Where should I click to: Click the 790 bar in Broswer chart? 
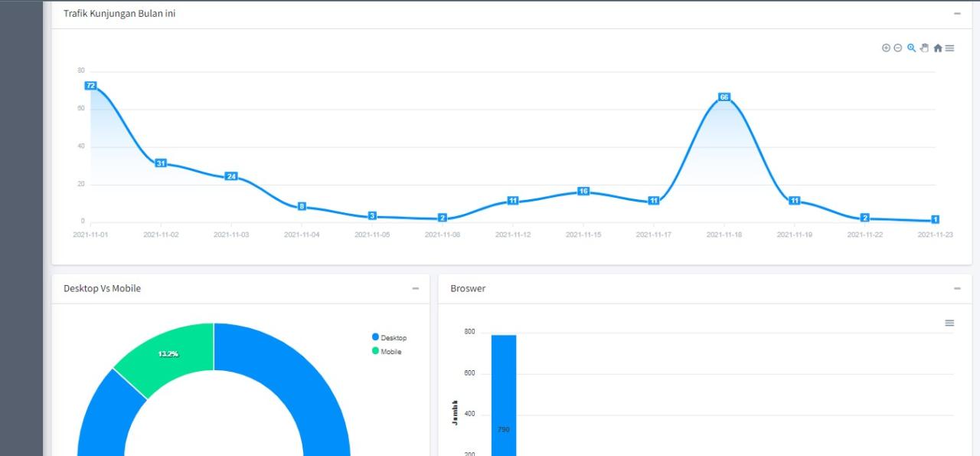point(504,399)
